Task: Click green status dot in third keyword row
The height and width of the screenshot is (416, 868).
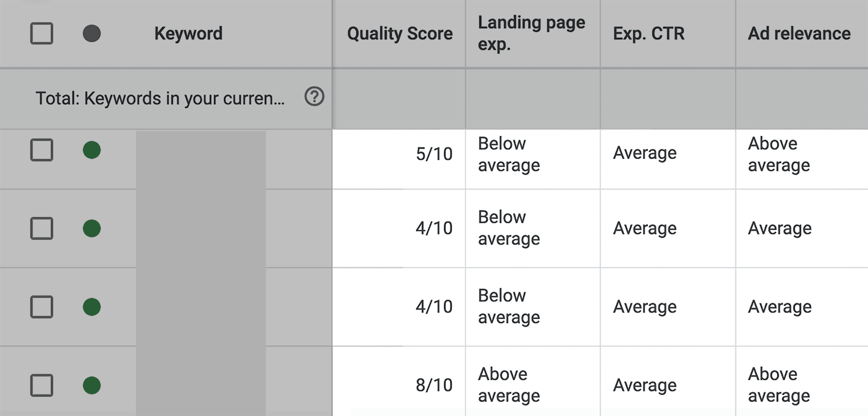Action: pyautogui.click(x=92, y=307)
